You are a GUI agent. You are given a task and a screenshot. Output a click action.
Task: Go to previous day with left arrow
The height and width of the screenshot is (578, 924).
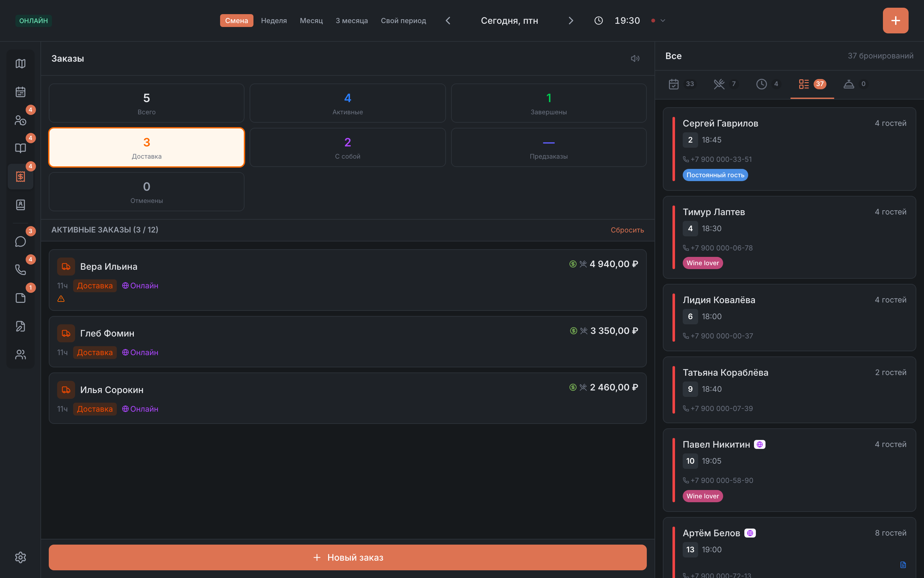coord(448,21)
